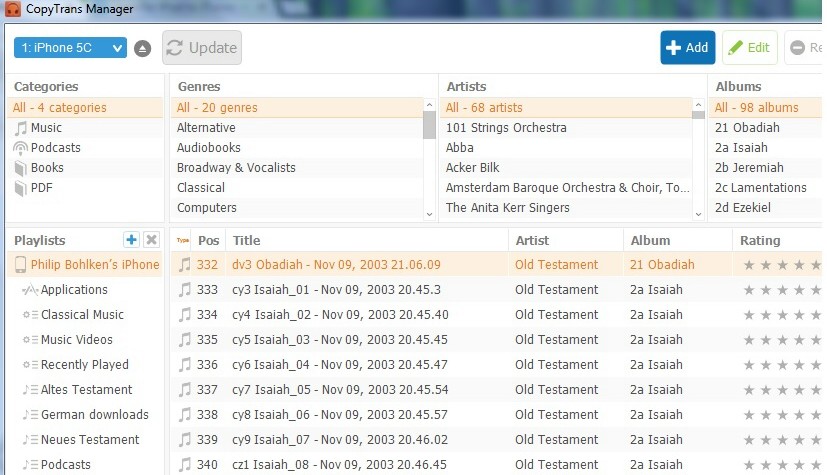Select track cy3 Isaiah_01

336,289
